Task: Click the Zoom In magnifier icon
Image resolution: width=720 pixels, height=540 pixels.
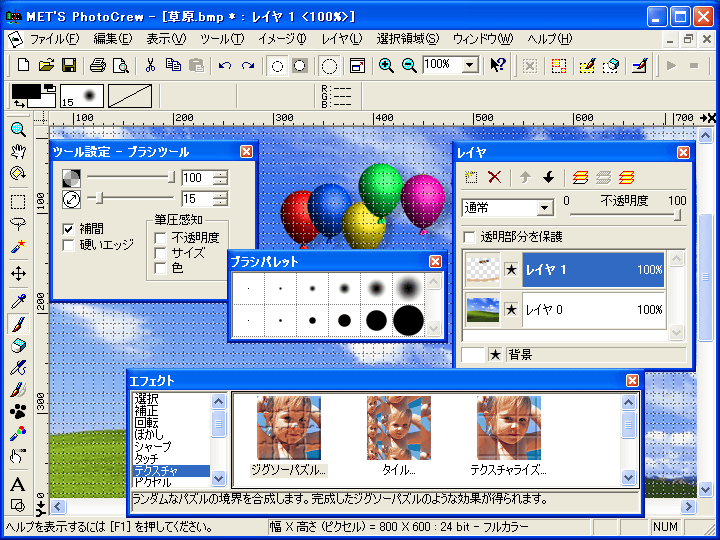Action: pos(386,66)
